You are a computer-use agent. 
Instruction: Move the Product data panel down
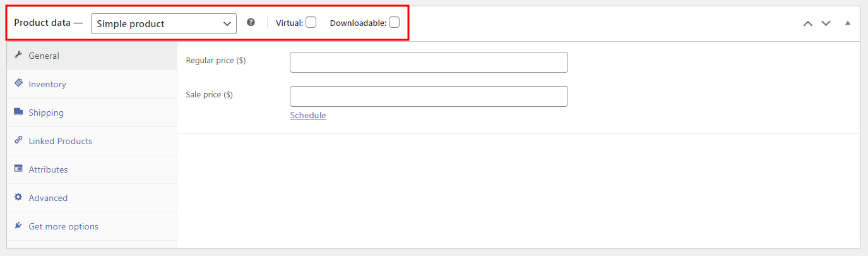(x=826, y=23)
